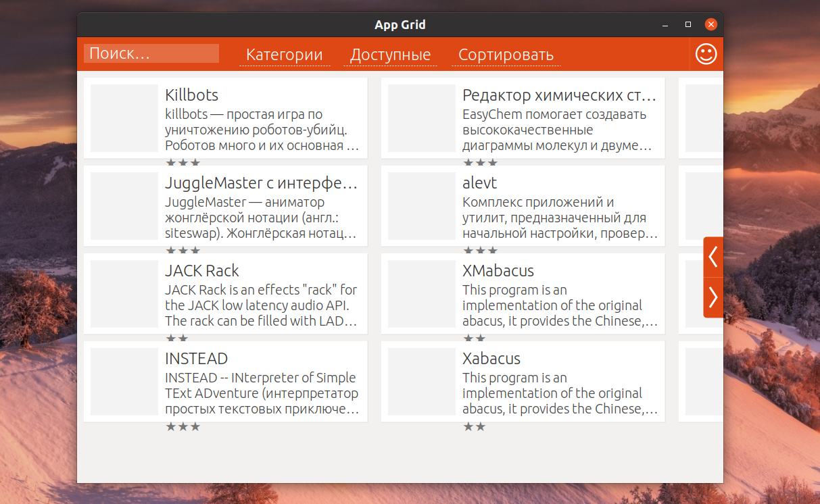Open Редактор химических ст… app title
Viewport: 820px width, 504px height.
pyautogui.click(x=559, y=95)
